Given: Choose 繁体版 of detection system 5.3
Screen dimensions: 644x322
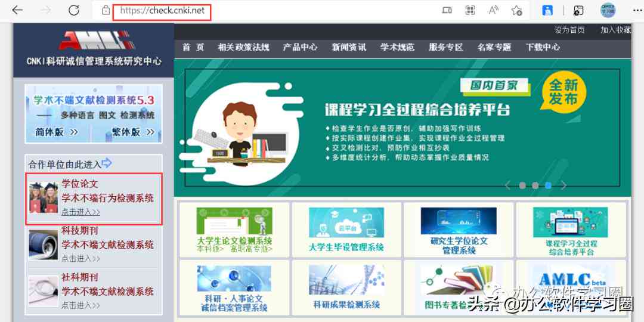Looking at the screenshot, I should (x=133, y=132).
